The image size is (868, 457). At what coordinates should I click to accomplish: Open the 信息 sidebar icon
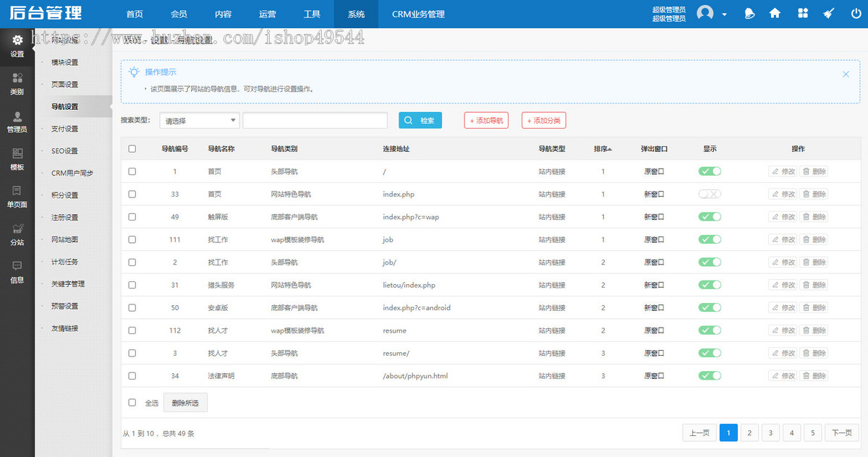tap(17, 266)
